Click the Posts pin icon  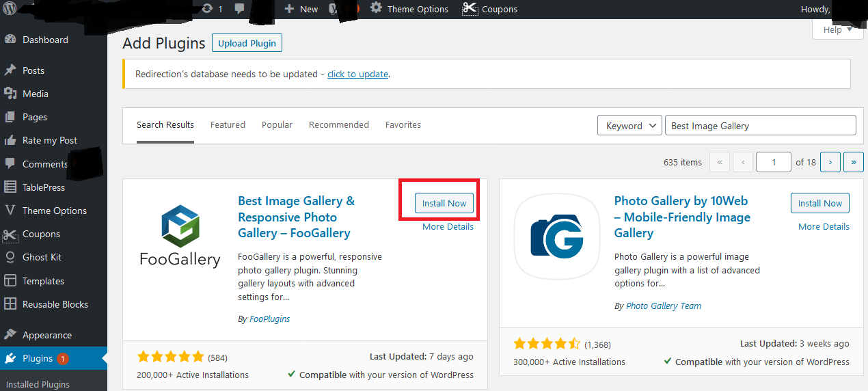click(x=10, y=70)
